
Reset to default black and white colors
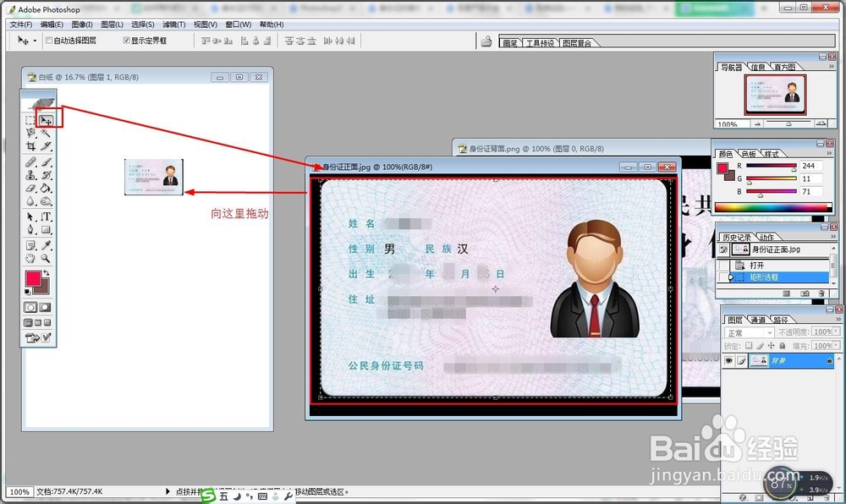(28, 292)
